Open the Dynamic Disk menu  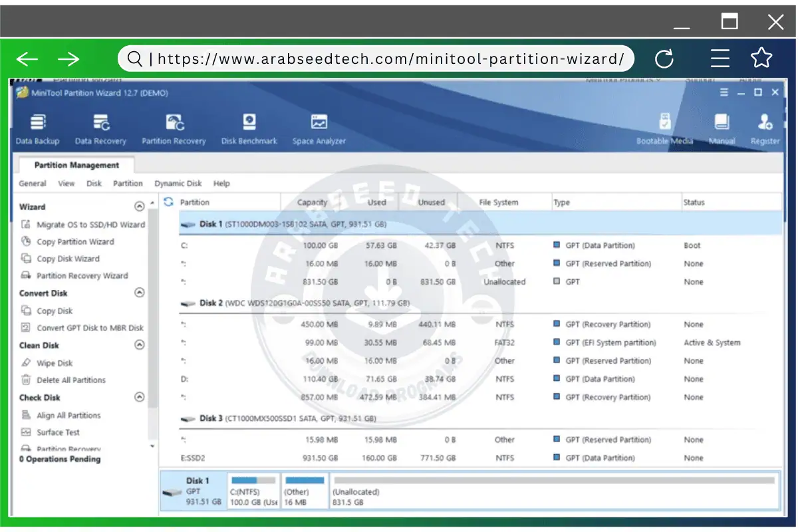point(178,184)
